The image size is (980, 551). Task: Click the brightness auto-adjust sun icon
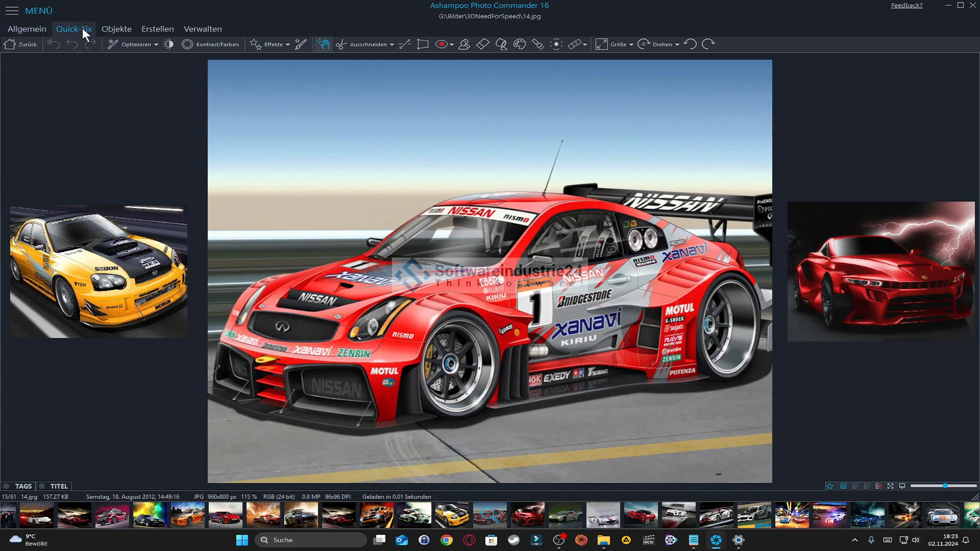(168, 44)
